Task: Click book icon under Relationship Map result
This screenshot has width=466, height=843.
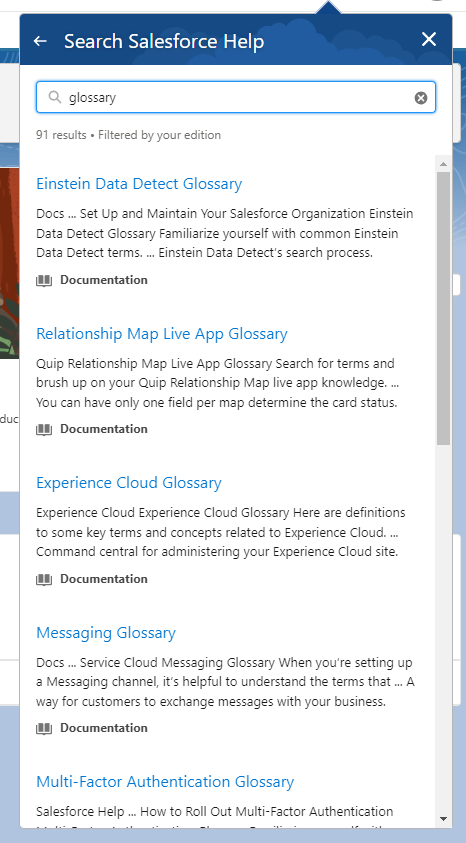Action: pyautogui.click(x=44, y=429)
